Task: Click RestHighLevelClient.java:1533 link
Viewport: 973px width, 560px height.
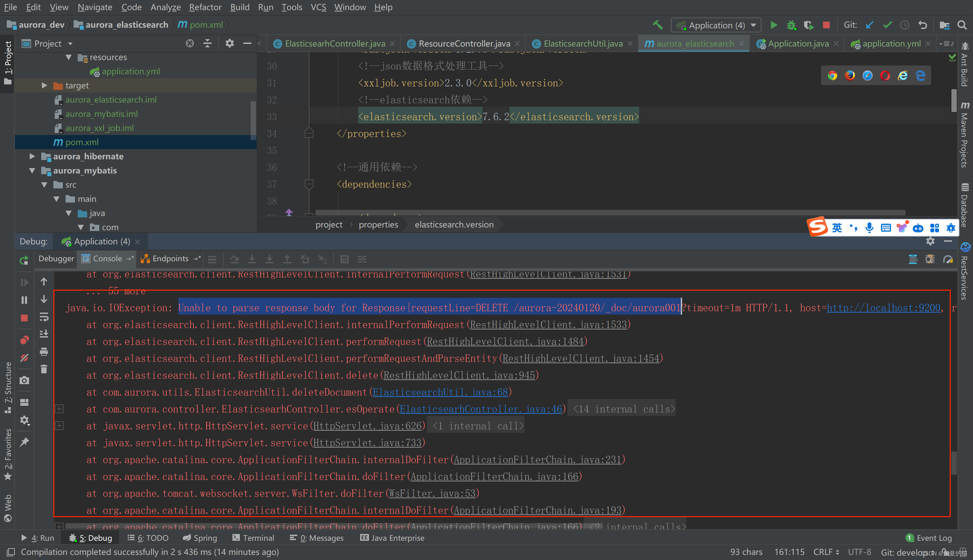Action: tap(550, 324)
